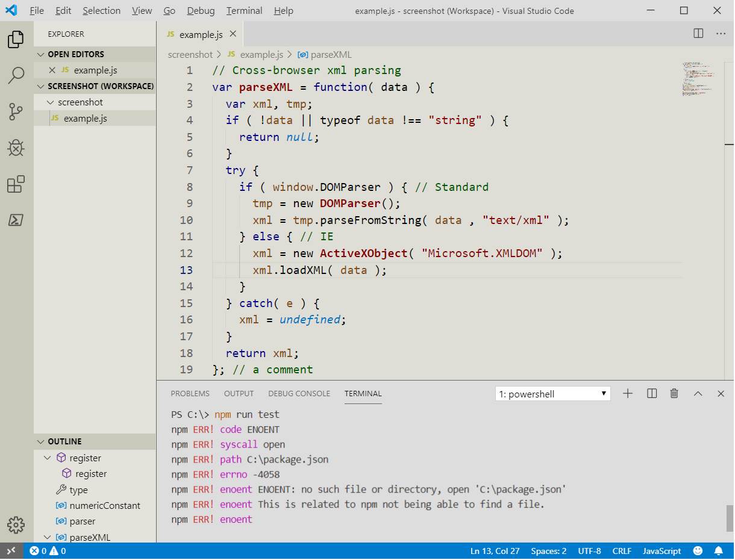Screen dimensions: 735x560
Task: Select numericConstant in Outline
Action: 98,506
